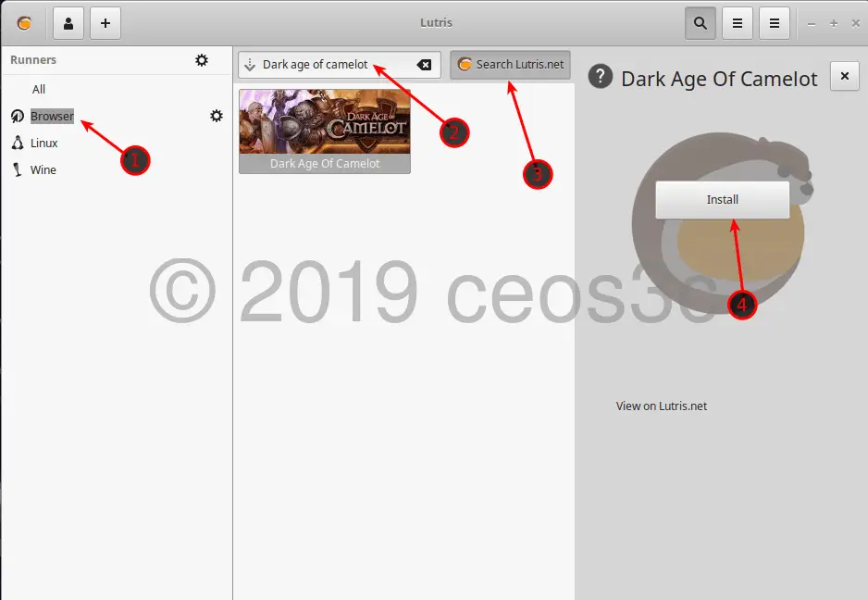This screenshot has height=600, width=868.
Task: Click the Wine glass icon
Action: point(18,169)
